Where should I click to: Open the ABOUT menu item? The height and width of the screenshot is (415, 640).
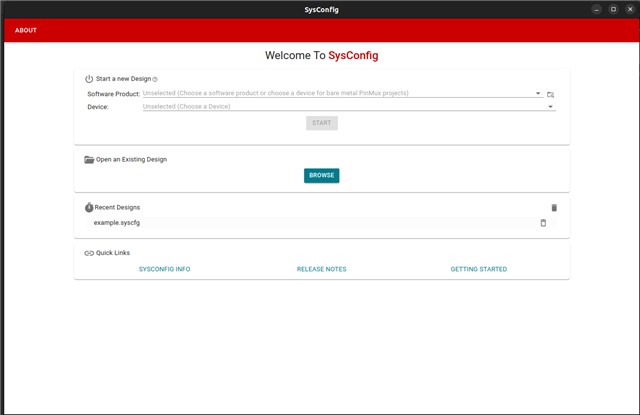pyautogui.click(x=26, y=30)
